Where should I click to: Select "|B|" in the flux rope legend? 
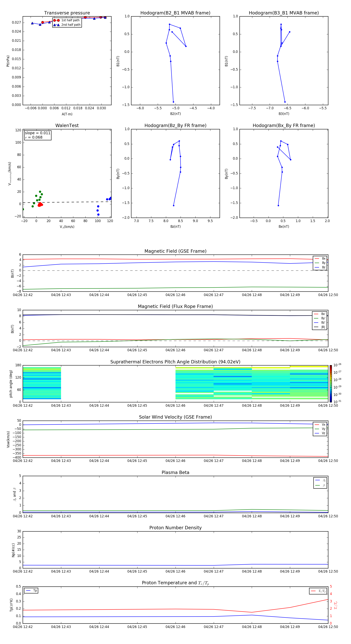click(320, 327)
